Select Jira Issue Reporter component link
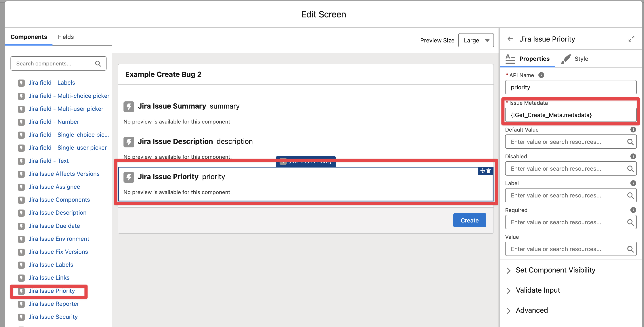The width and height of the screenshot is (644, 327). click(x=54, y=304)
